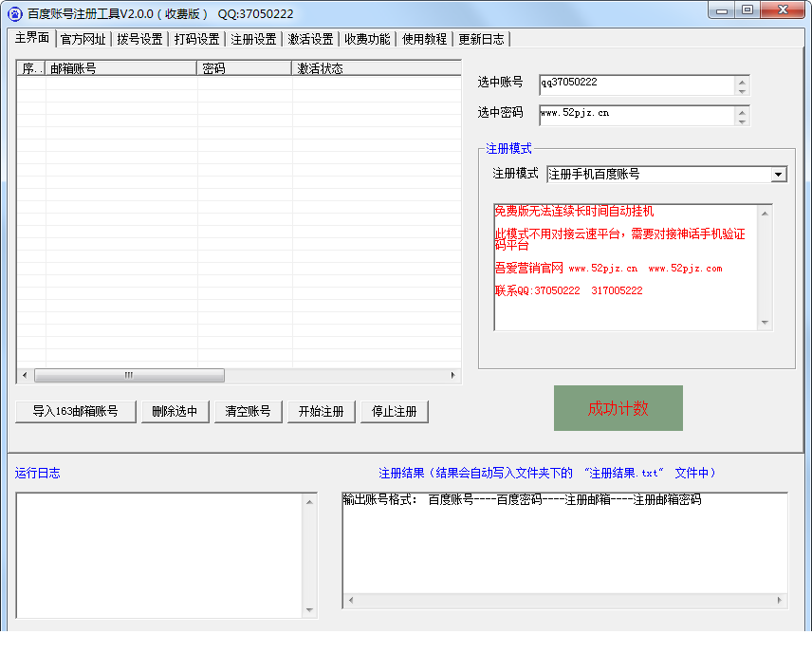Click the 吾爱营销官网 notice text line
Screen dimensions: 812x653
608,268
